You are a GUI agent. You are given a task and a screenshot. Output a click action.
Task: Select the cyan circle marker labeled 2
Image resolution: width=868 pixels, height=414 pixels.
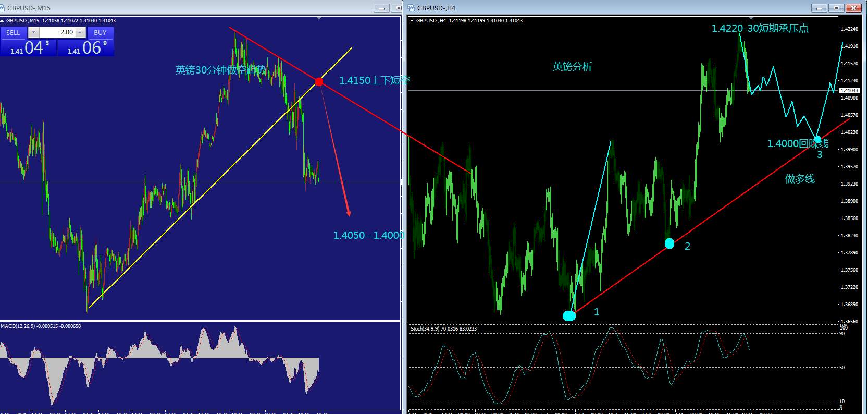tap(669, 243)
